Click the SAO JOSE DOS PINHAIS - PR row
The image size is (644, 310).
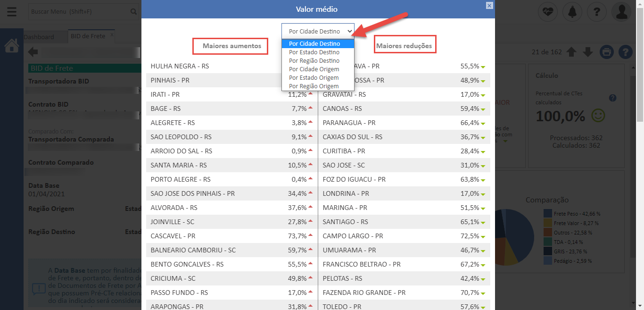(232, 193)
